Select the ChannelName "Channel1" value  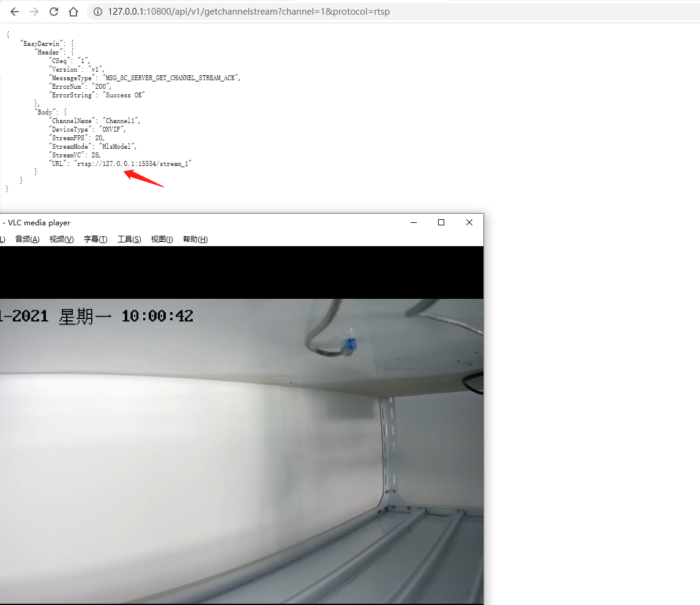pyautogui.click(x=121, y=121)
